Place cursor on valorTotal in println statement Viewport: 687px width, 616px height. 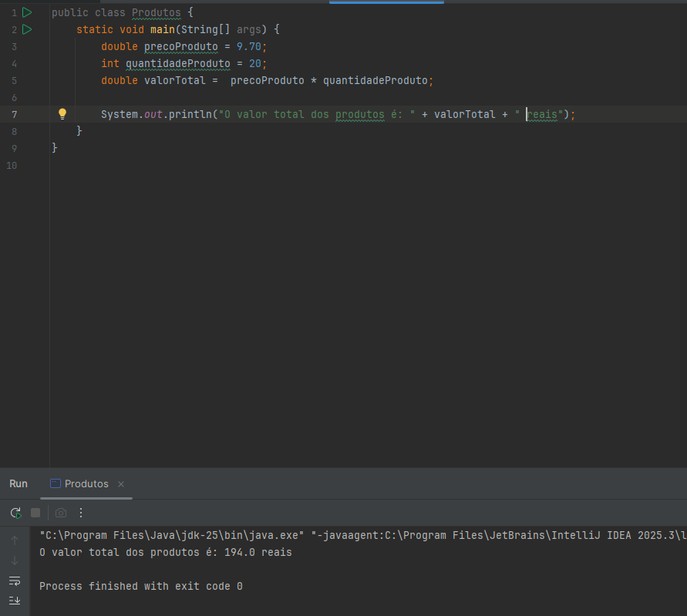[x=464, y=114]
